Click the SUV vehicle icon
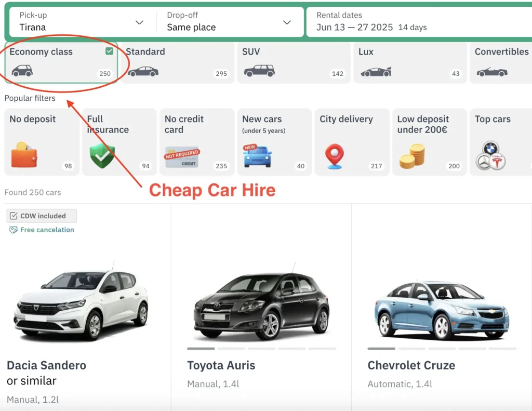Image resolution: width=532 pixels, height=411 pixels. 259,71
